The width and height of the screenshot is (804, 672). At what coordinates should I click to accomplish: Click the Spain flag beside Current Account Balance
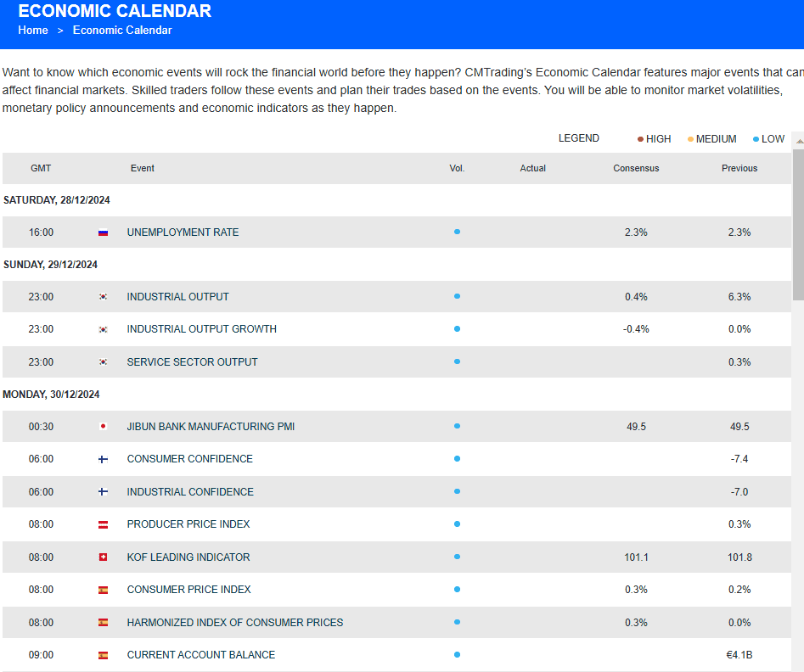pyautogui.click(x=103, y=655)
